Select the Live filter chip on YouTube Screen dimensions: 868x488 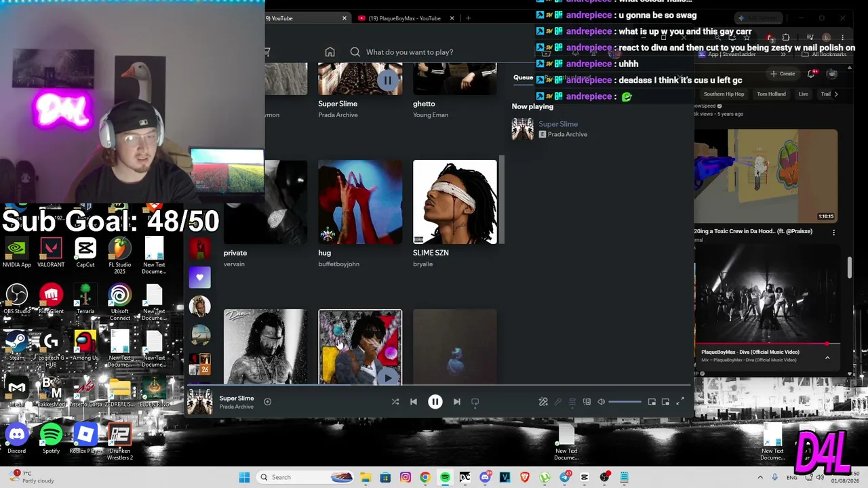(803, 94)
